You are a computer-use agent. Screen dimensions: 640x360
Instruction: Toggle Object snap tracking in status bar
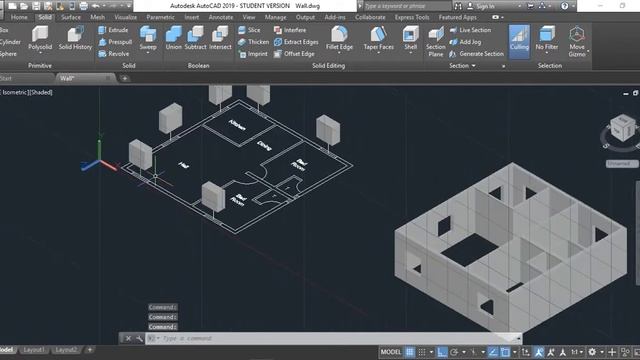tap(493, 352)
